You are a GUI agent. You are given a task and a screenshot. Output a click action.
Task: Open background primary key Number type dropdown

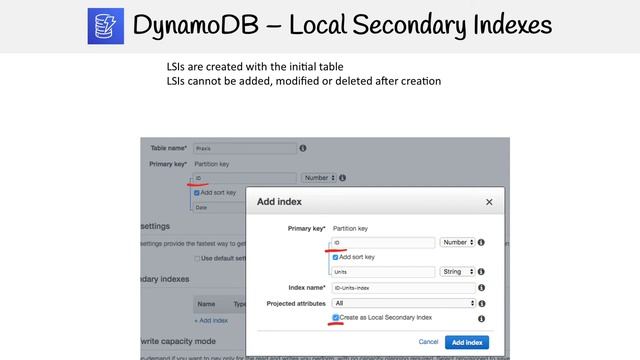point(319,178)
